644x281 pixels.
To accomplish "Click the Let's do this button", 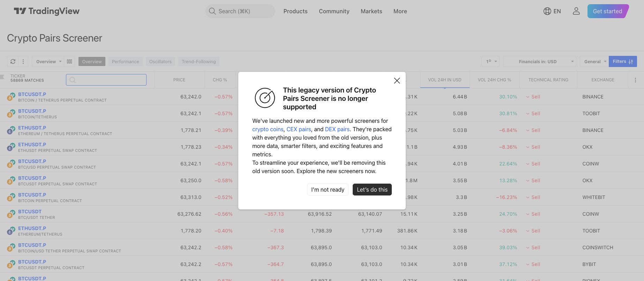I will 372,190.
